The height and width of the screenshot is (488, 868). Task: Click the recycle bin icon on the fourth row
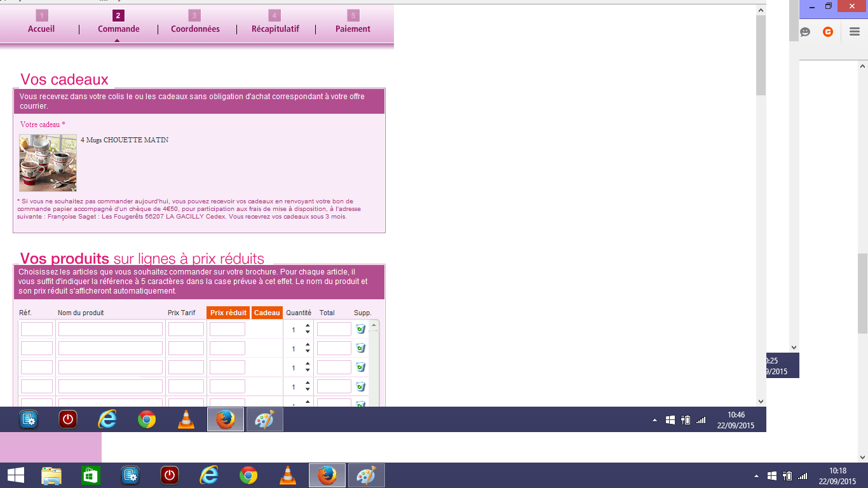[360, 386]
